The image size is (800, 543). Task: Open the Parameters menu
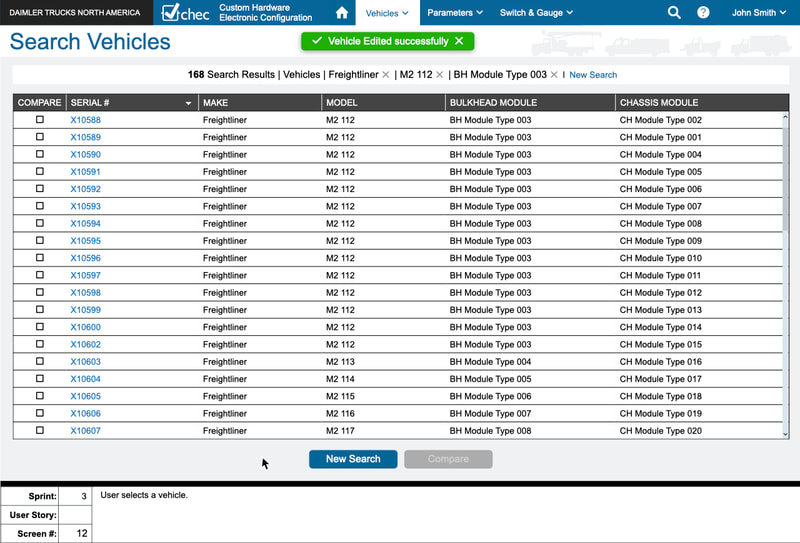tap(455, 13)
